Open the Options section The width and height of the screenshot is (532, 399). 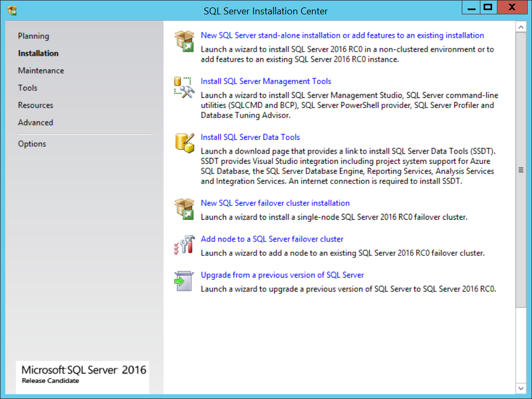(x=32, y=144)
